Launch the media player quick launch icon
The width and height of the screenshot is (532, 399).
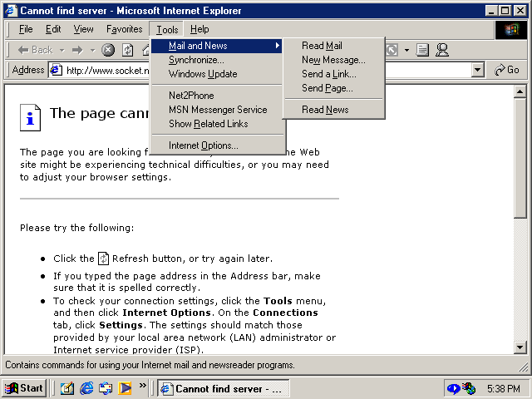tap(125, 388)
